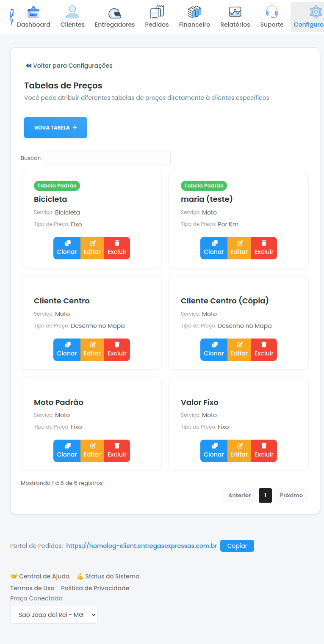Expand the Praça Conectada city dropdown
Image resolution: width=324 pixels, height=644 pixels.
(54, 615)
